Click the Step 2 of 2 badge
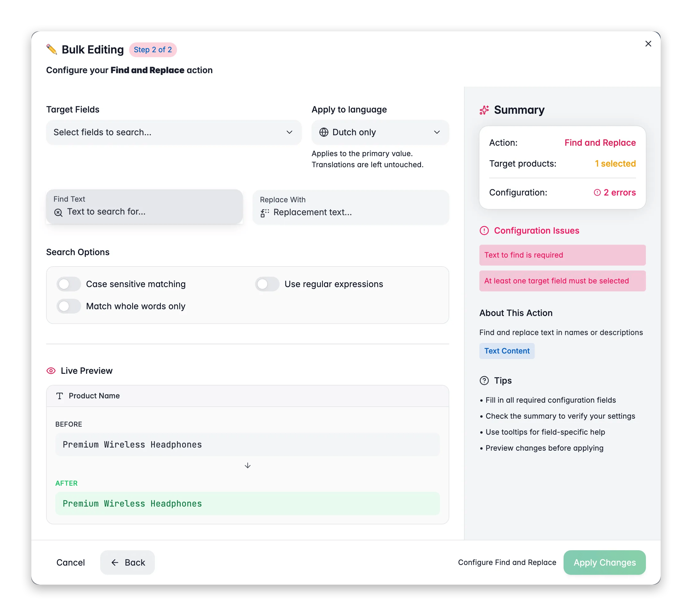Image resolution: width=692 pixels, height=616 pixels. (153, 49)
